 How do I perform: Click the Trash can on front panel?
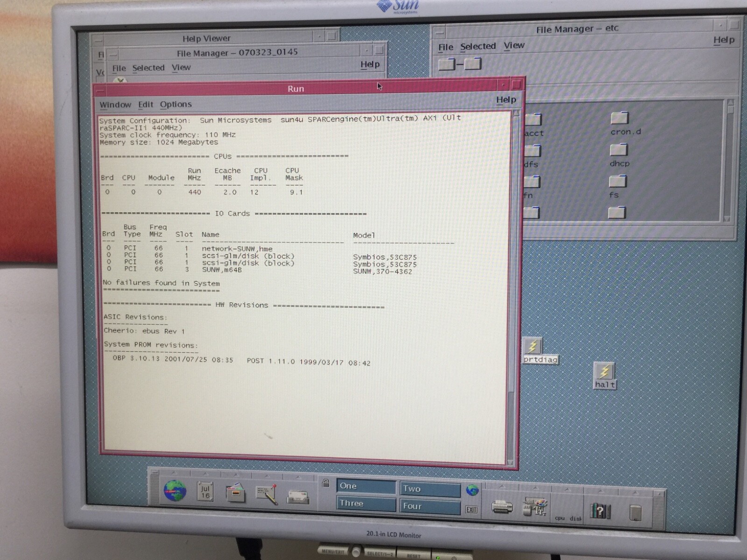click(635, 513)
